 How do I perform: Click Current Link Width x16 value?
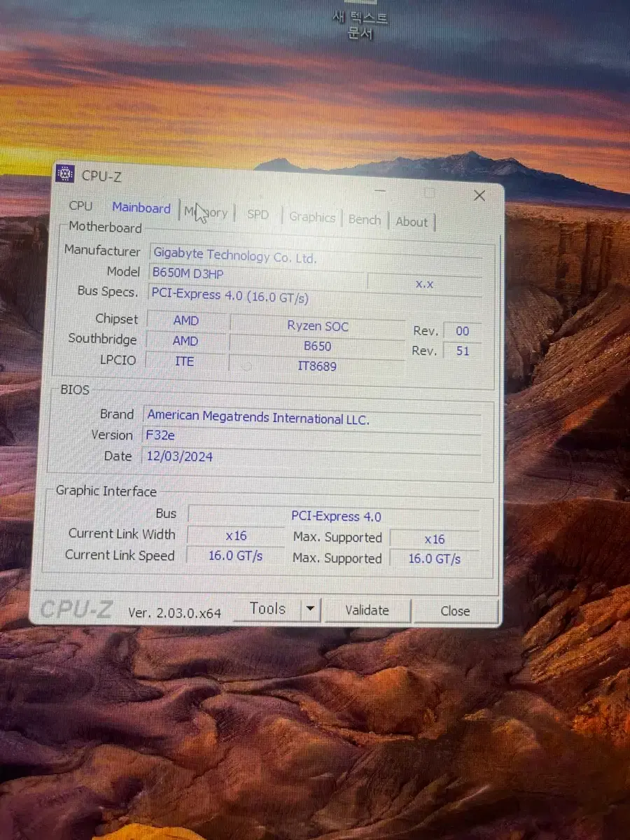tap(236, 535)
